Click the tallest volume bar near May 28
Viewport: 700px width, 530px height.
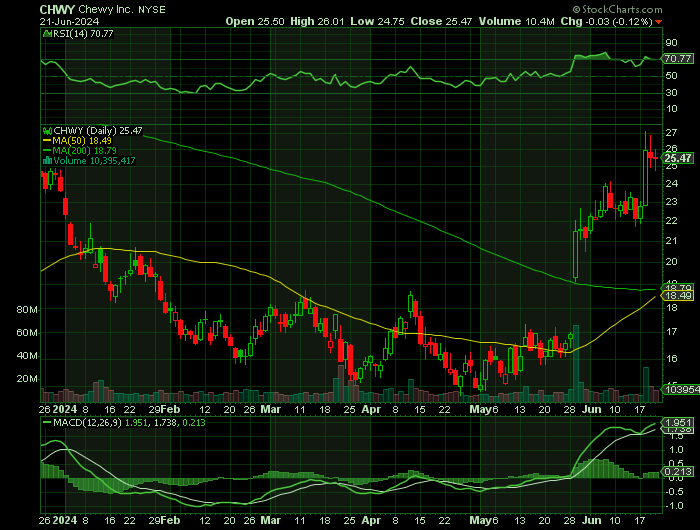pos(575,364)
